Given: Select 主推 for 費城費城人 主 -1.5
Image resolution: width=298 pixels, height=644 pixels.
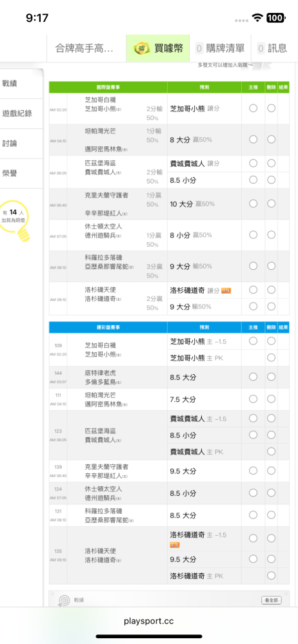Looking at the screenshot, I should 253,418.
